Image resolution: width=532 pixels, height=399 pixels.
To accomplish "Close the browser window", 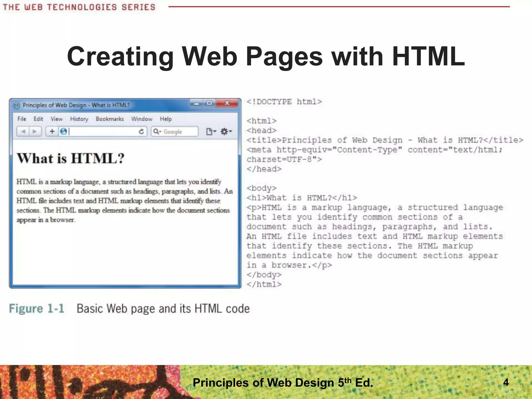I will (x=227, y=103).
